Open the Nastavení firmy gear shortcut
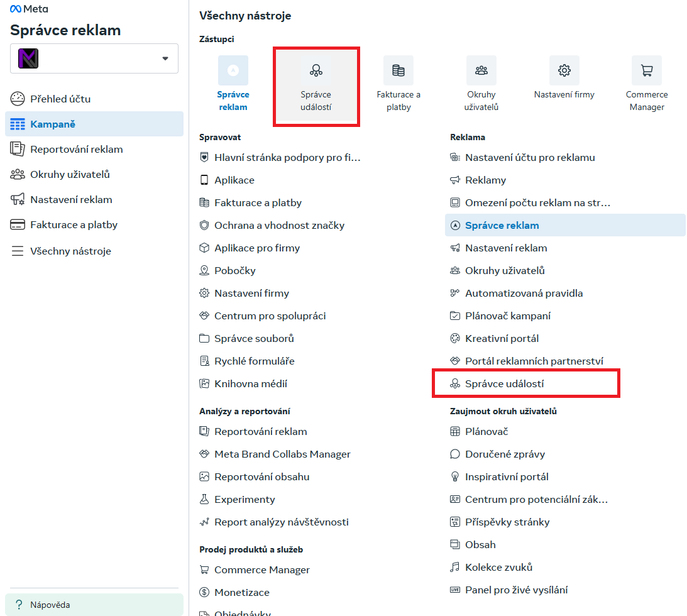 [x=564, y=70]
